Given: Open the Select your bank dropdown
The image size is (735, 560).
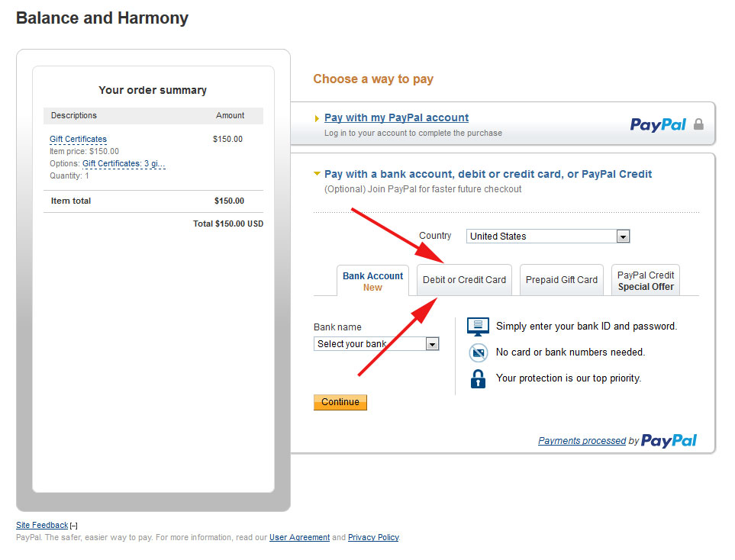Looking at the screenshot, I should pos(432,344).
